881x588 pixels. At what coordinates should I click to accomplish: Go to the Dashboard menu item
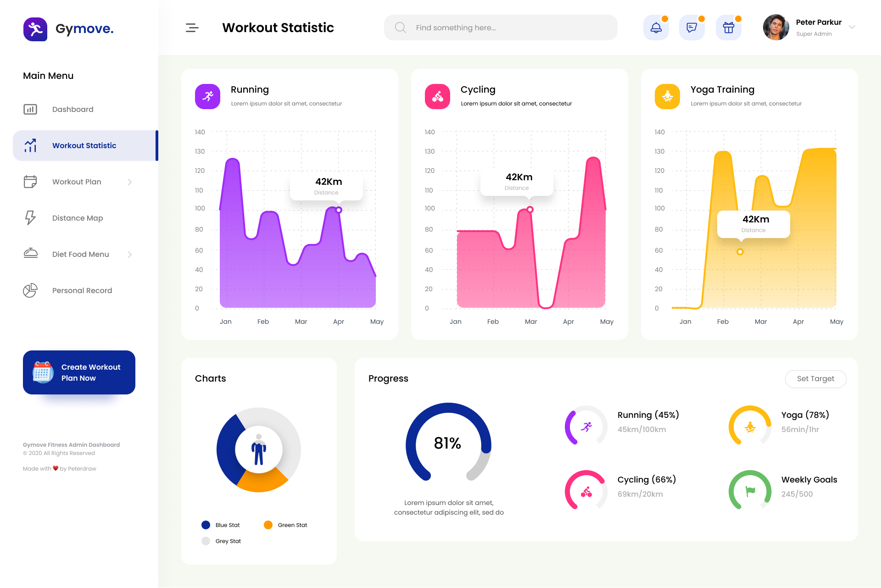tap(72, 109)
